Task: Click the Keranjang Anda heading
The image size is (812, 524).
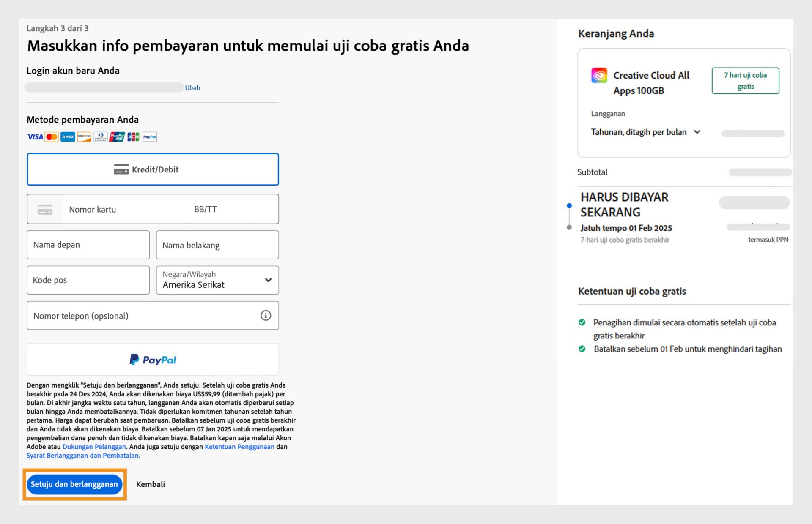Action: tap(616, 34)
